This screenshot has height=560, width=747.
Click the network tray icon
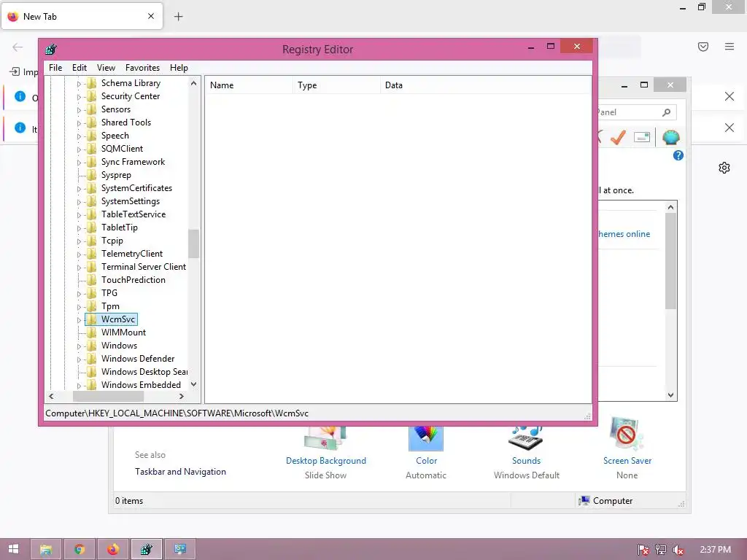click(661, 550)
